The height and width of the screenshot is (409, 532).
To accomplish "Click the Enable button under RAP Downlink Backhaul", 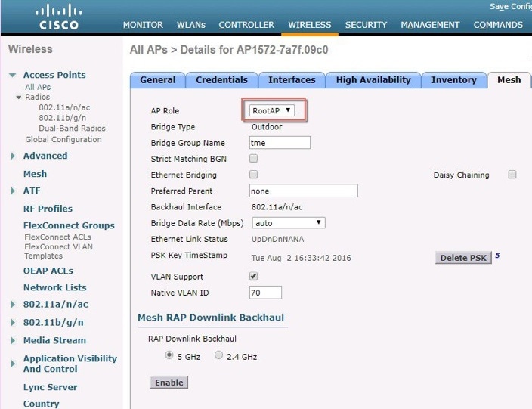I will [x=169, y=383].
